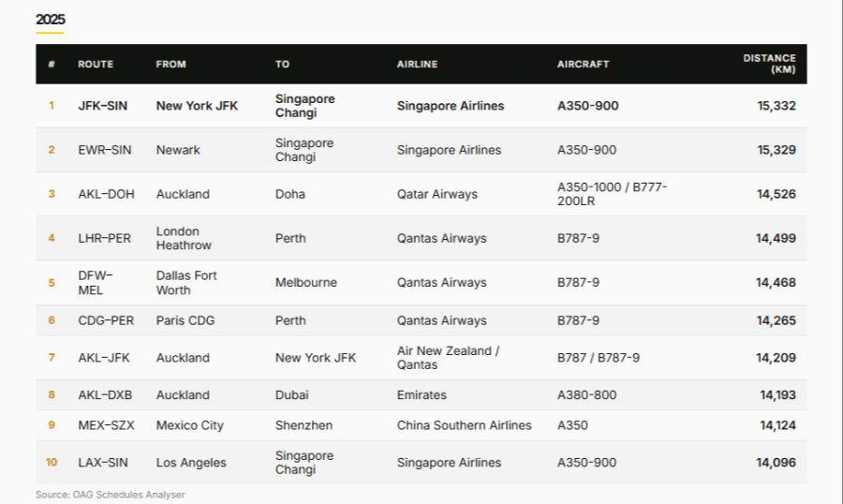
Task: Click the JFK–SIN route cell
Action: [x=103, y=106]
